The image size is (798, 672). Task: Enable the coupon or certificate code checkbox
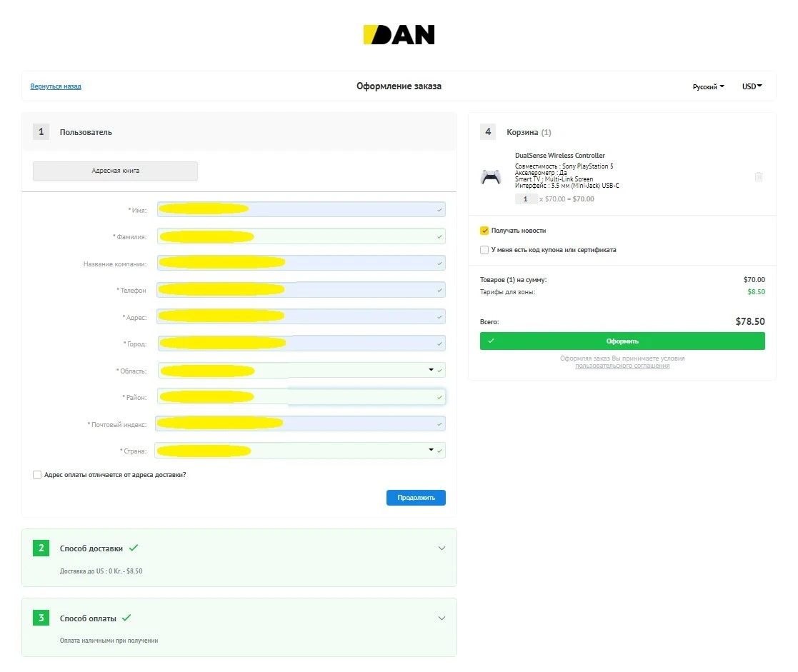(484, 250)
